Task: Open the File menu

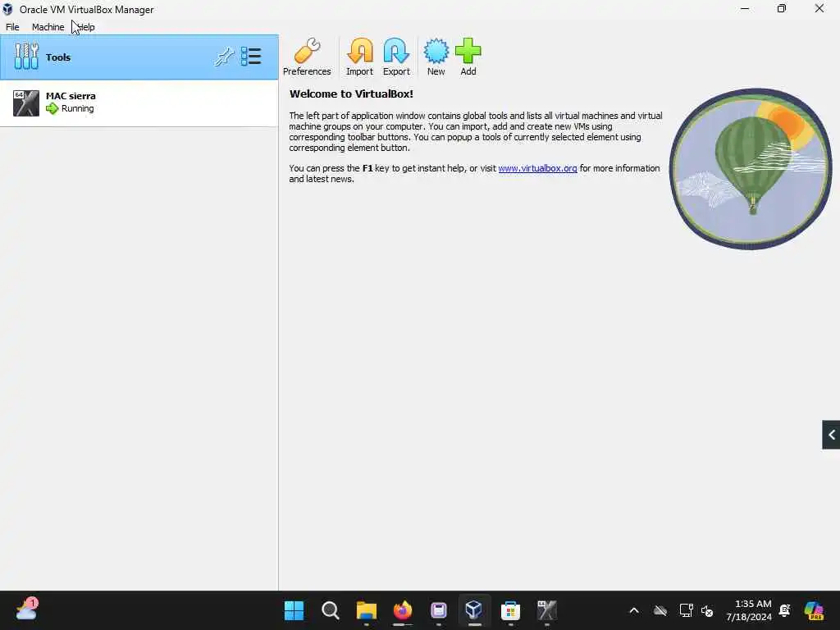Action: click(12, 27)
